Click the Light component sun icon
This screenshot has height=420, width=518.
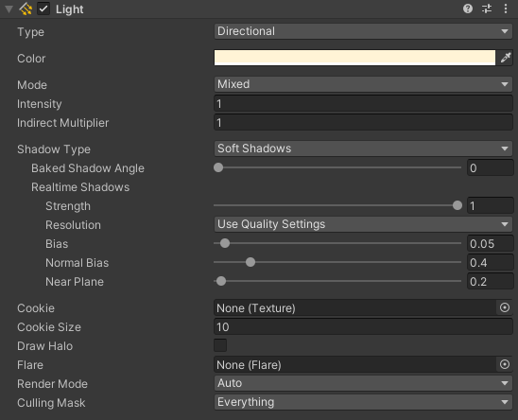tap(26, 9)
